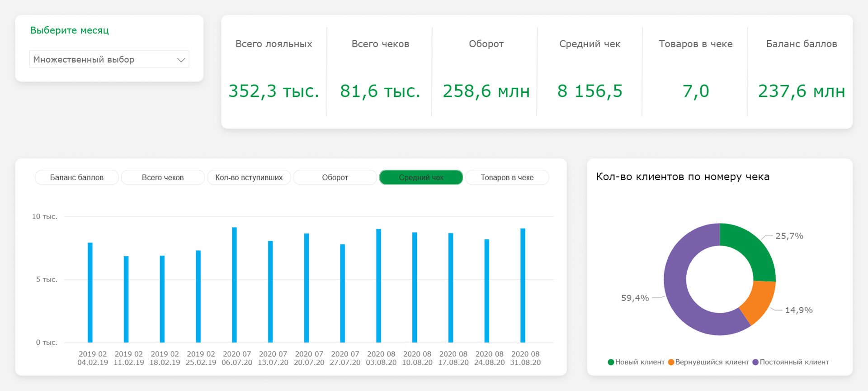Click green Новый клиент legend marker
868x391 pixels.
611,362
